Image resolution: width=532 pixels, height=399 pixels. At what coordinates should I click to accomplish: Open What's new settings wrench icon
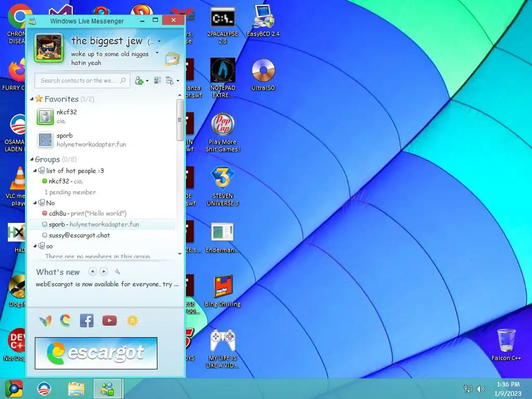[117, 271]
